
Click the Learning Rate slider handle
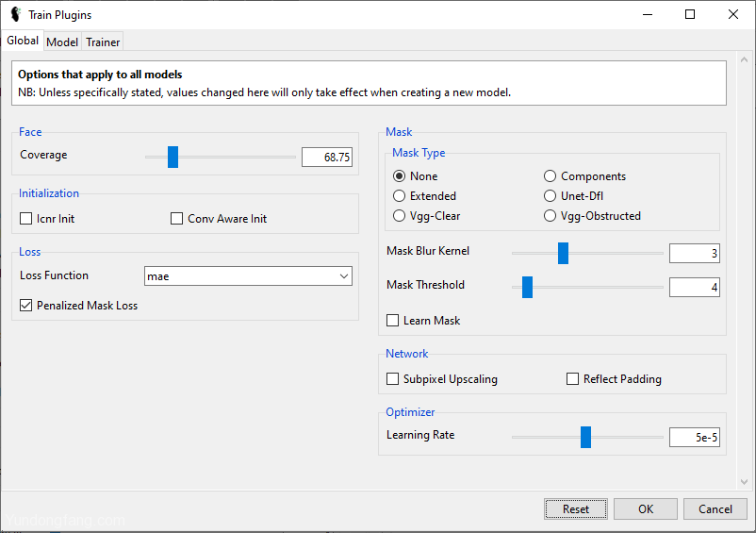[x=585, y=437]
